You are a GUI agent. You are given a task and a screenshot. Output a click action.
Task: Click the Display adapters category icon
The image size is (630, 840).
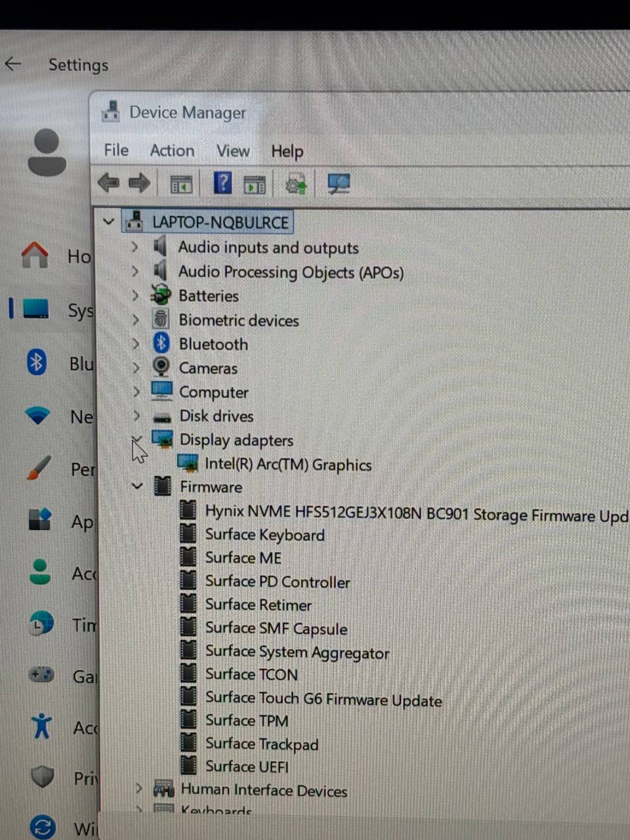pos(162,438)
